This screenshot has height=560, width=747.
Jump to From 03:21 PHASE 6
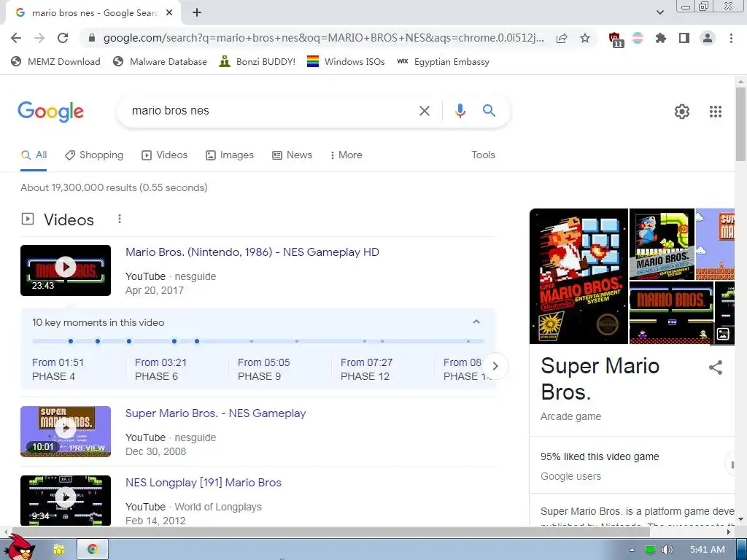pyautogui.click(x=160, y=369)
